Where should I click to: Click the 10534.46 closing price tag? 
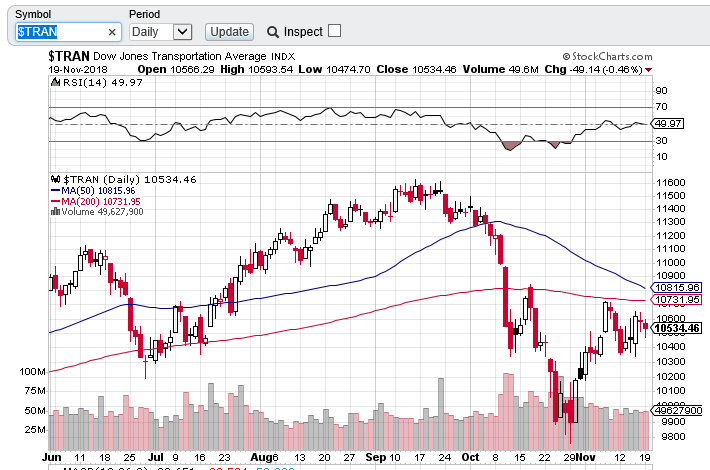pos(676,328)
